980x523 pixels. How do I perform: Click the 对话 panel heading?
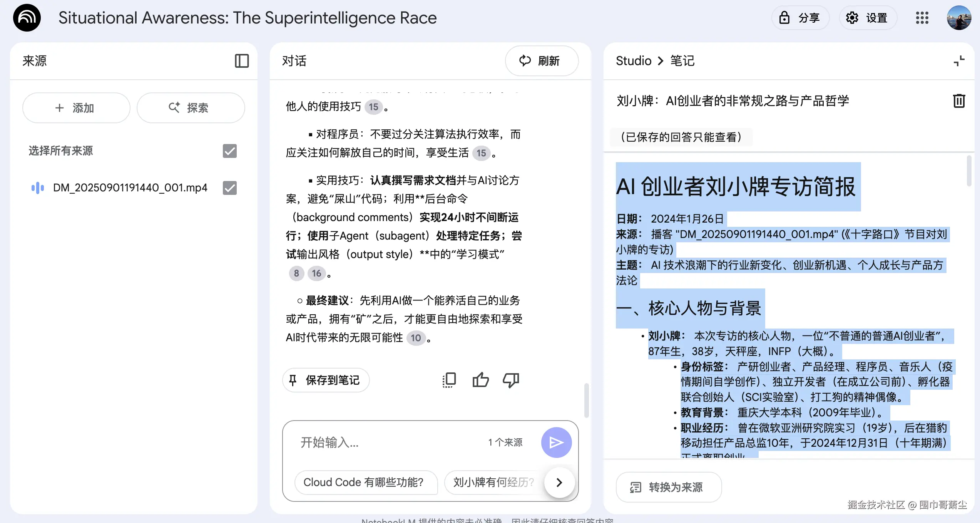[294, 61]
